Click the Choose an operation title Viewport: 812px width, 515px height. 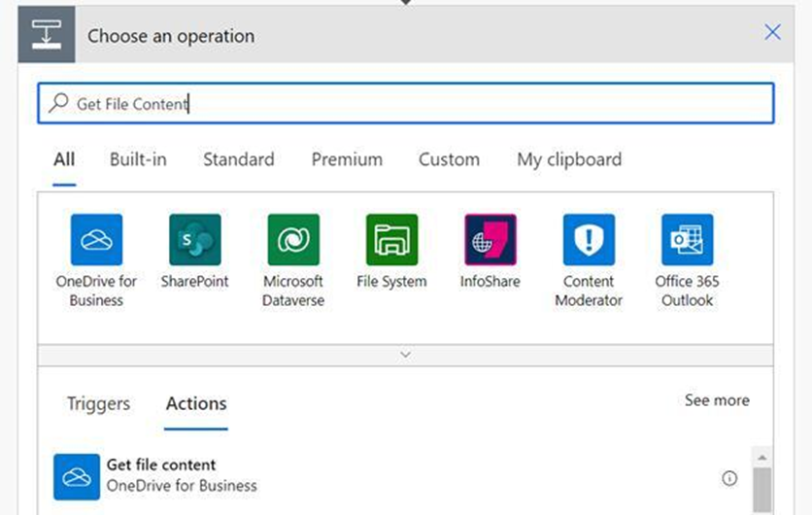point(171,36)
